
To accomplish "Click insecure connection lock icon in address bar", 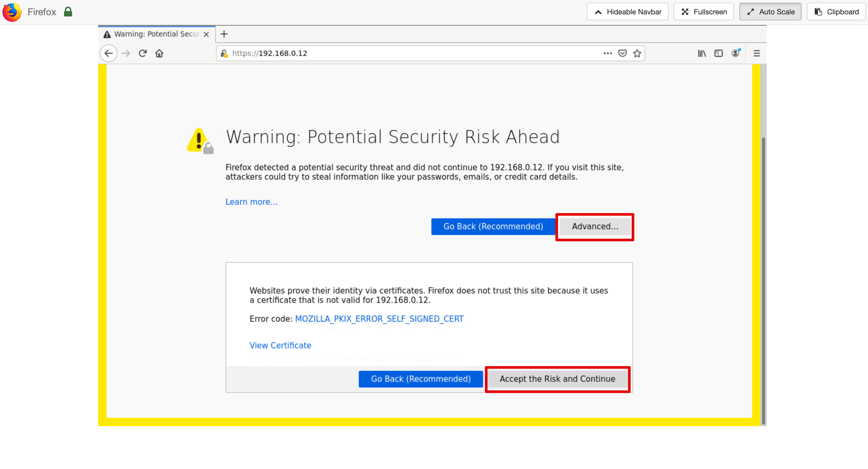I will click(x=224, y=53).
